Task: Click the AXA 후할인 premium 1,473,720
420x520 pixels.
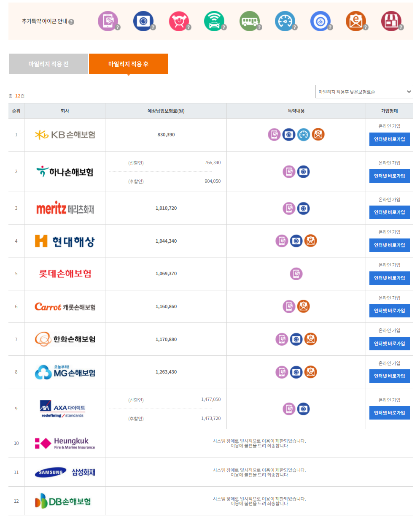Action: click(211, 419)
